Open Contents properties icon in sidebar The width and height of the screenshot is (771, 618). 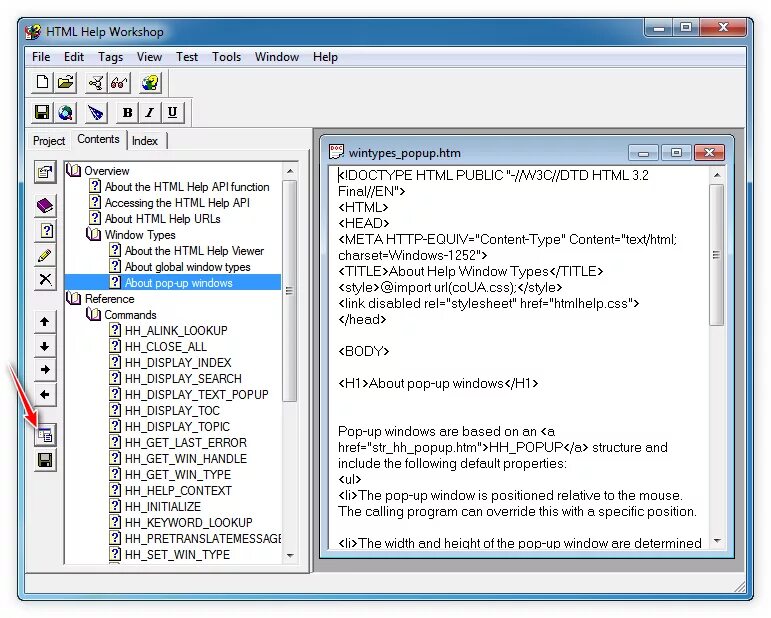pyautogui.click(x=45, y=172)
